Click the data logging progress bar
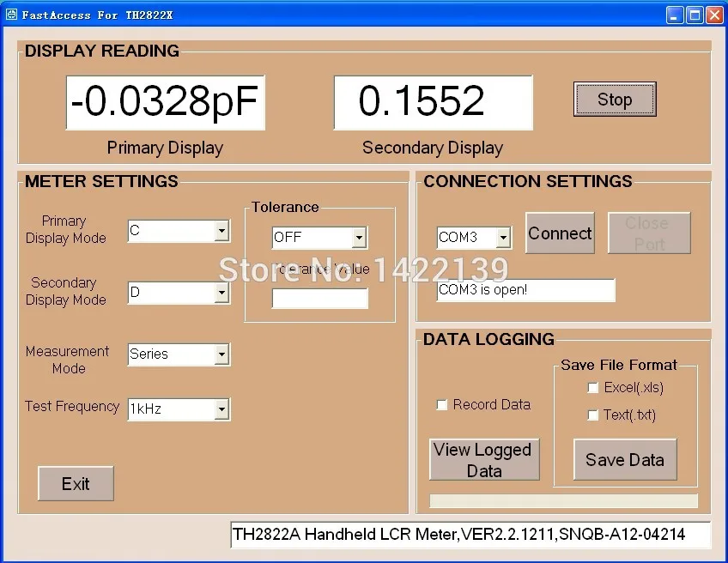 (564, 501)
